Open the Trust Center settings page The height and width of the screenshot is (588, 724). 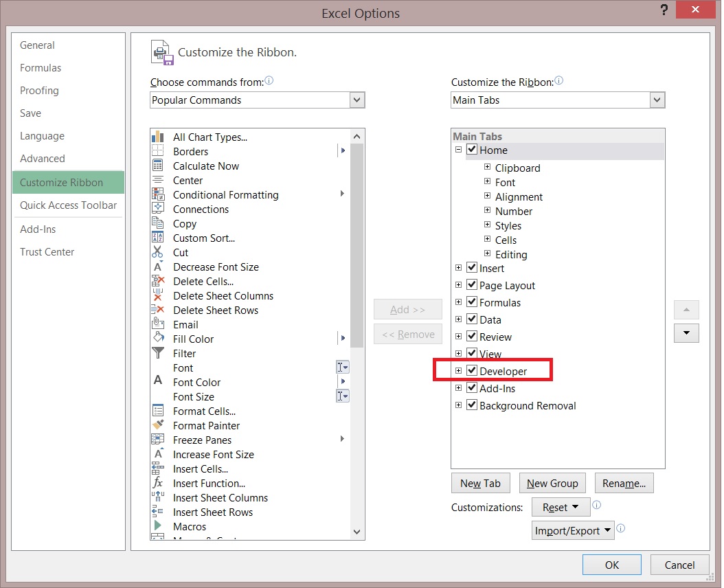[47, 251]
